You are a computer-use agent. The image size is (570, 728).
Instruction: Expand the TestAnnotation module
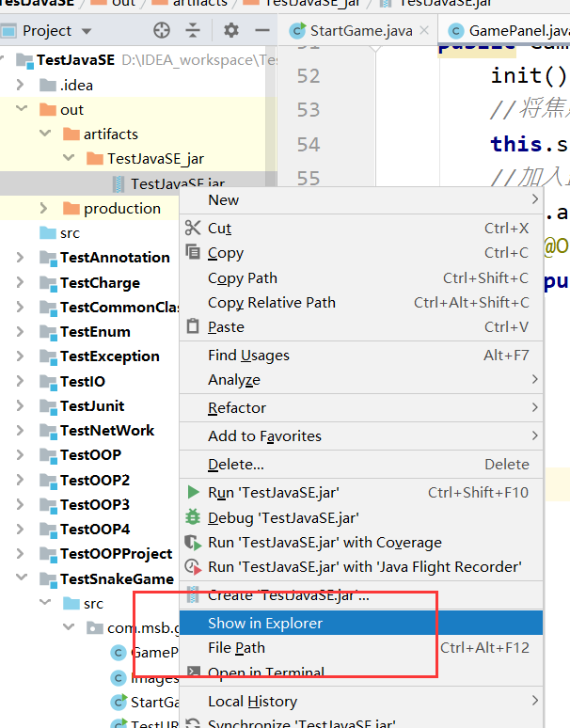point(20,257)
